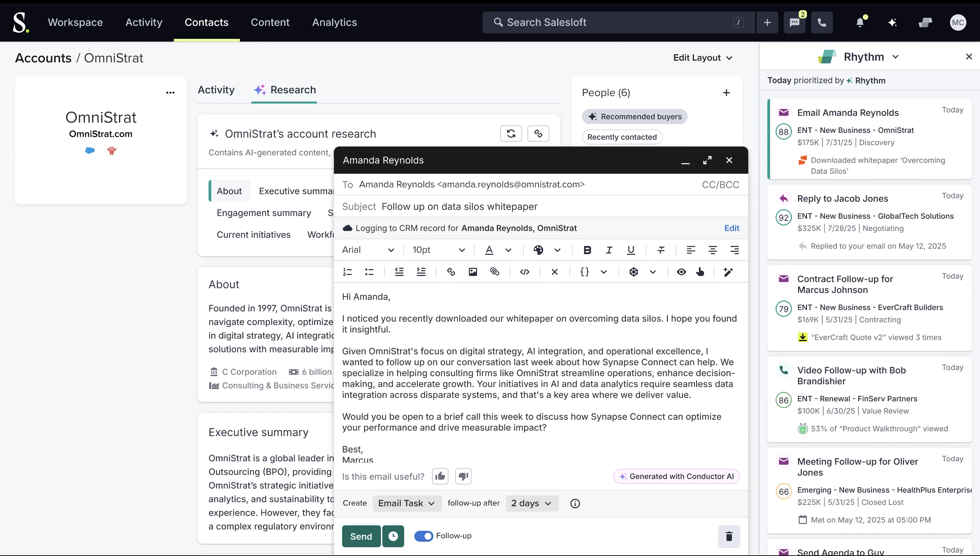Open OmniStrat card three-dot menu
The image size is (980, 556).
coord(170,92)
